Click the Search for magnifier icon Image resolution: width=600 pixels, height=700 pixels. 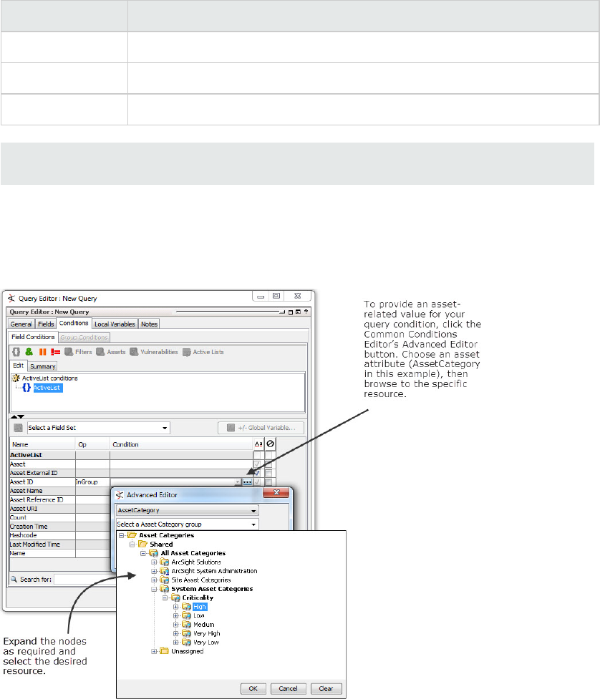click(x=14, y=579)
